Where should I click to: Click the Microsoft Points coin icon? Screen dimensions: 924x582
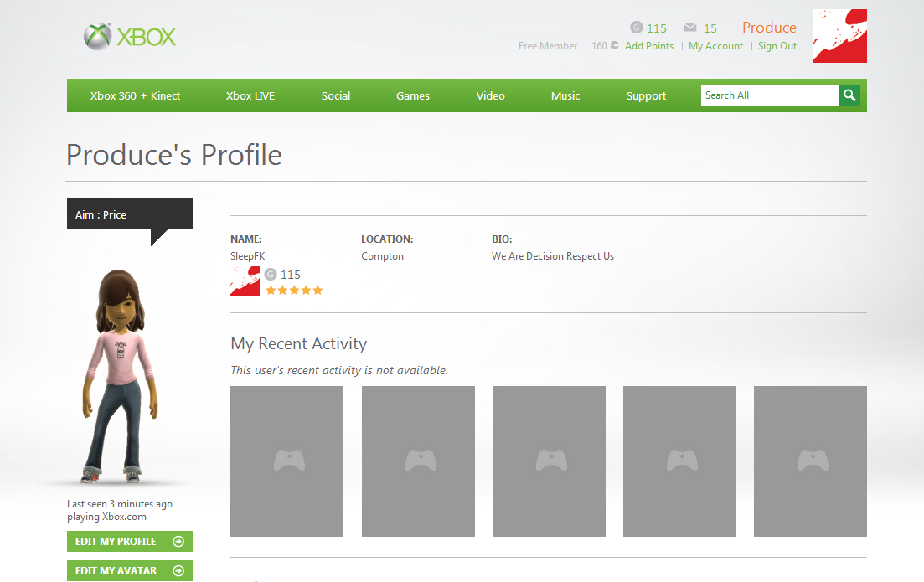615,45
